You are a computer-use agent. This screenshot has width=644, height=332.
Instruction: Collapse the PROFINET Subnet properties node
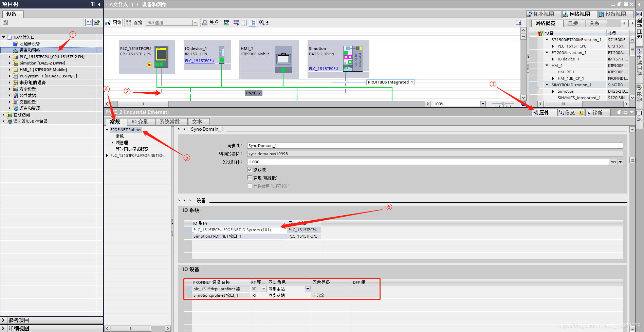tap(107, 130)
